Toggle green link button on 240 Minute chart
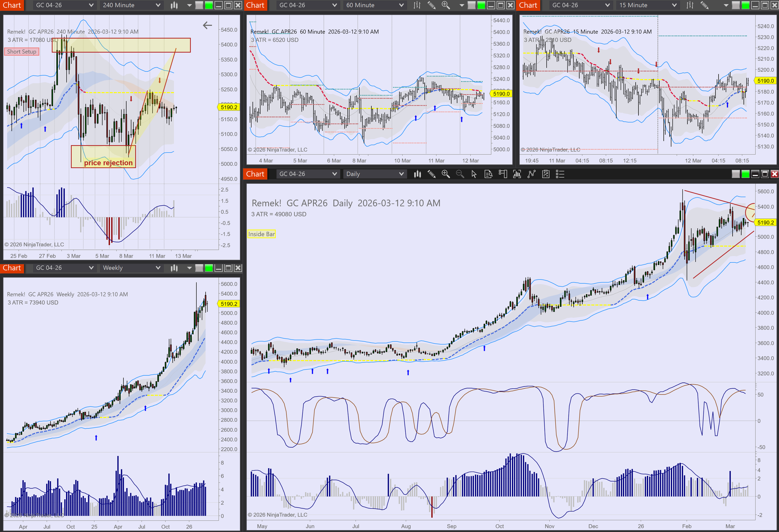Screen dimensions: 779x532 209,5
